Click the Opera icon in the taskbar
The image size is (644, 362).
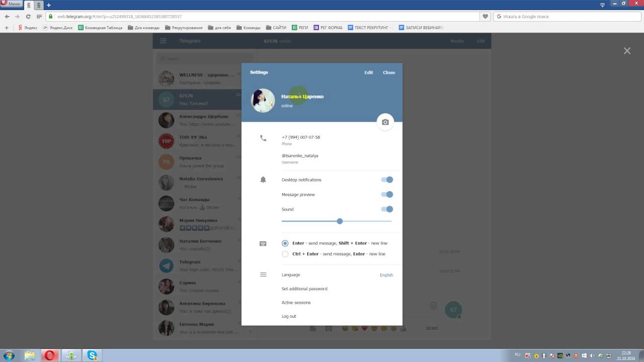(50, 355)
